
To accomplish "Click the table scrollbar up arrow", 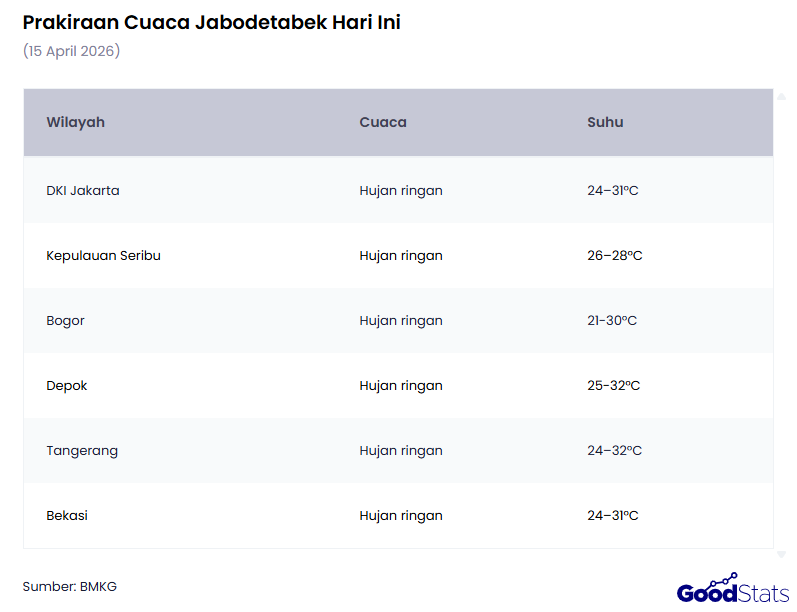I will (x=781, y=95).
